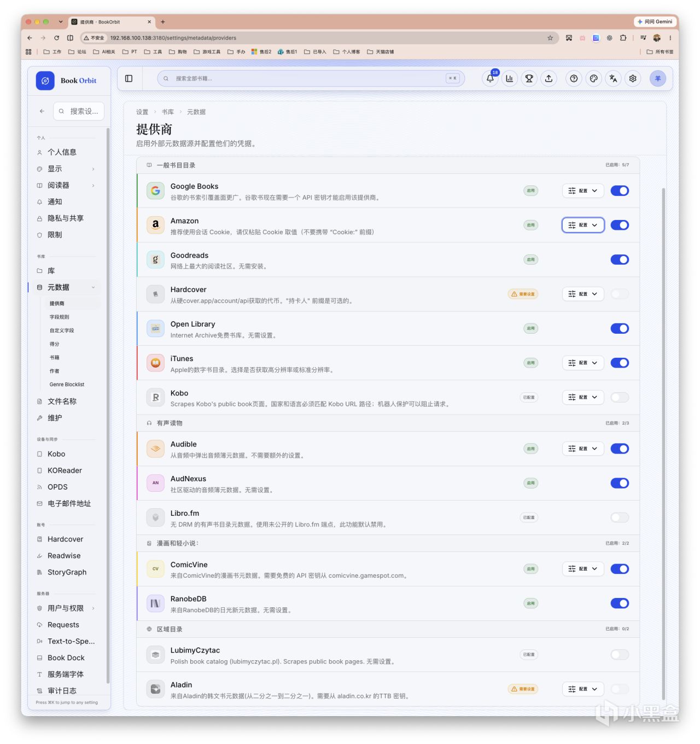700x744 pixels.
Task: Open help via the question mark icon
Action: [x=574, y=79]
